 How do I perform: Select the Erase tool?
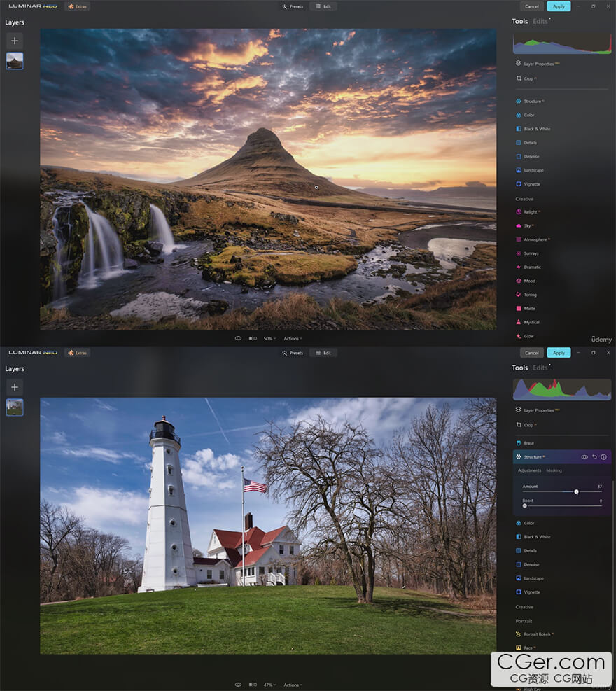[528, 443]
